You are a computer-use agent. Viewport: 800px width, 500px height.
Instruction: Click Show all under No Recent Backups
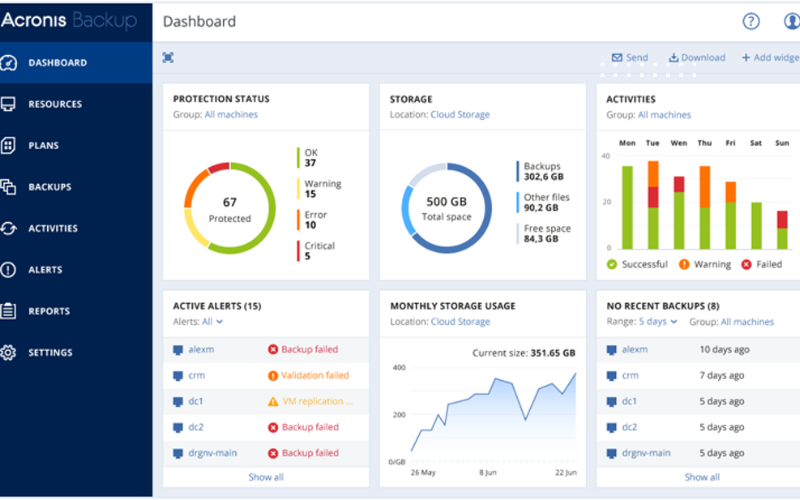pyautogui.click(x=702, y=477)
